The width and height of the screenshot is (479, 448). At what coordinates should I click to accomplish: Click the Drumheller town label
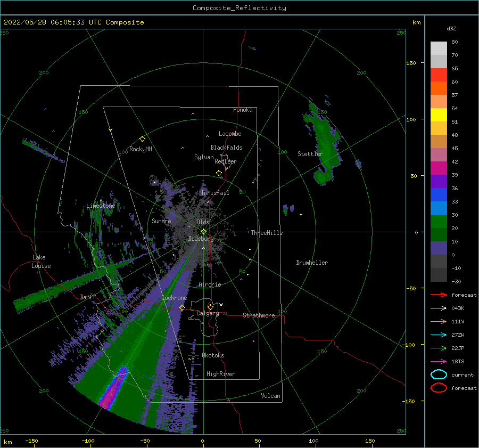tap(312, 263)
